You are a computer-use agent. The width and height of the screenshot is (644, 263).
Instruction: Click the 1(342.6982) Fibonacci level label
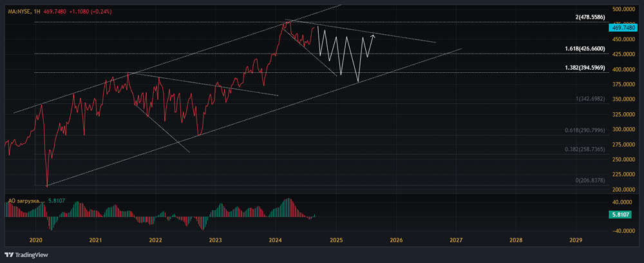tap(590, 99)
